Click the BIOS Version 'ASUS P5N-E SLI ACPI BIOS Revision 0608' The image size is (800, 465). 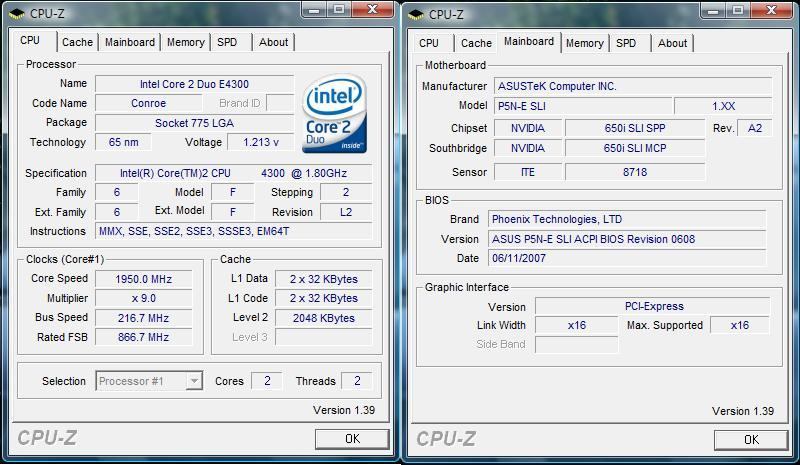(627, 239)
